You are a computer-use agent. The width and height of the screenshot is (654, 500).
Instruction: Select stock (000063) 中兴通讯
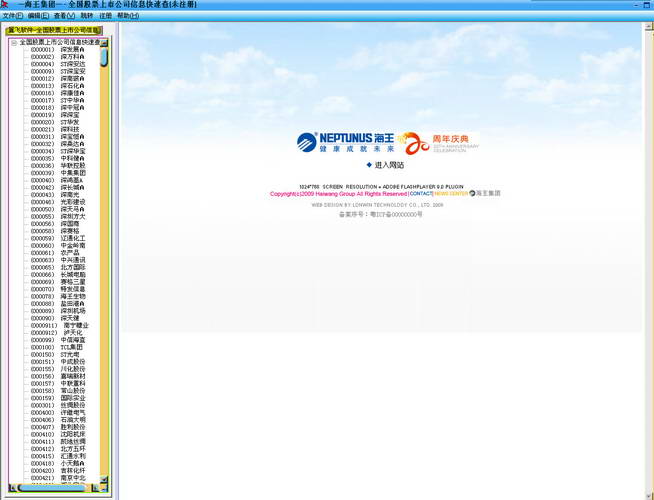pyautogui.click(x=58, y=260)
